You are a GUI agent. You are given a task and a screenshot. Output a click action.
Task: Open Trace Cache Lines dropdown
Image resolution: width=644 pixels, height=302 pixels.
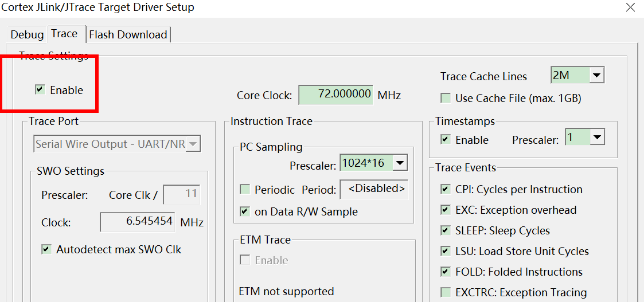[596, 76]
